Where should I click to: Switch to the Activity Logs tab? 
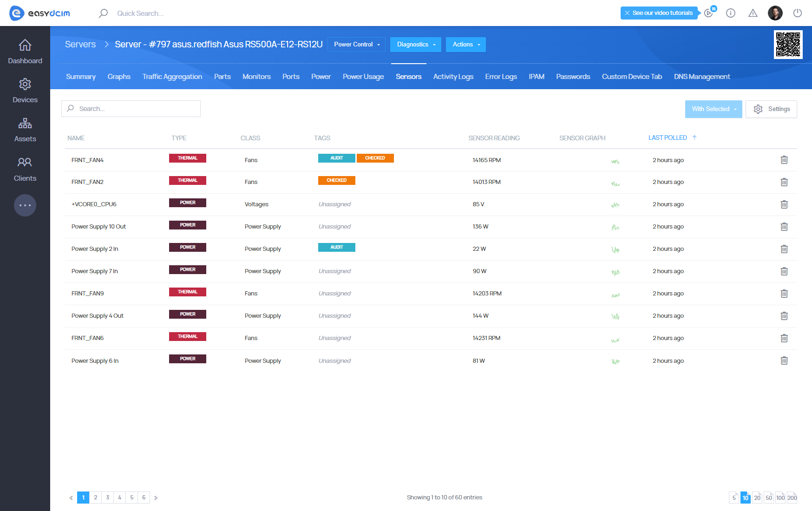tap(453, 77)
